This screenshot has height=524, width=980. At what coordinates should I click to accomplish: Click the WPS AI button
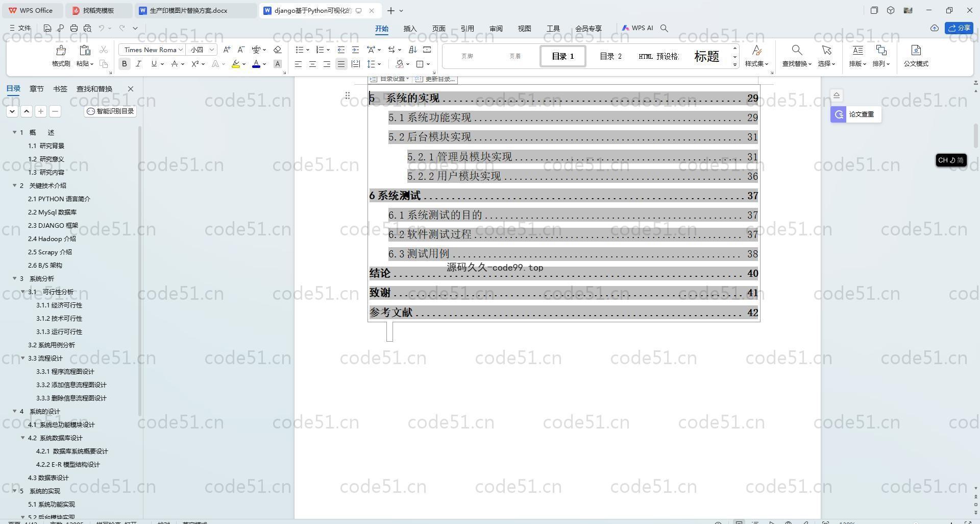pyautogui.click(x=638, y=28)
